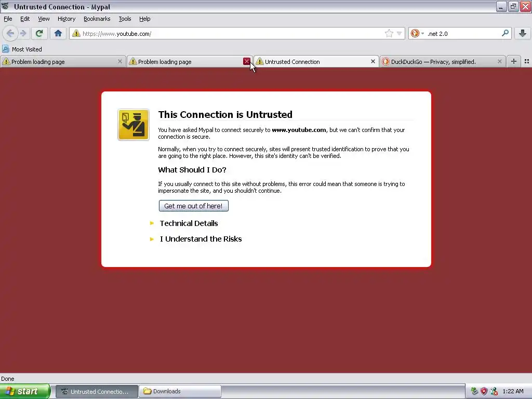Open the address bar history dropdown arrow

pyautogui.click(x=400, y=33)
